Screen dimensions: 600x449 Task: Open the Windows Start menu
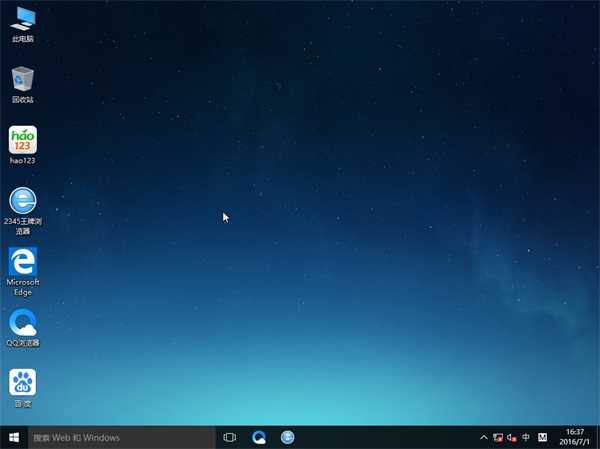pyautogui.click(x=14, y=438)
